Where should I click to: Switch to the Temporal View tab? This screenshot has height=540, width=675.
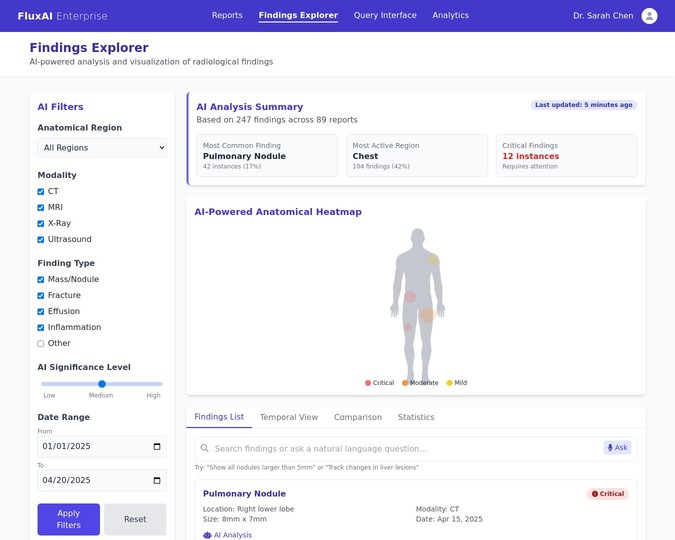point(289,417)
